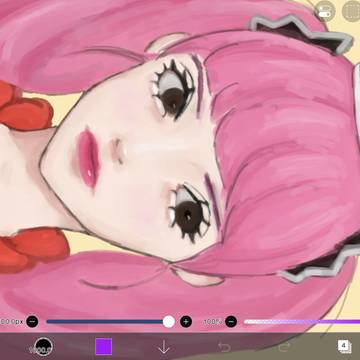Click the 100% opacity value
Viewport: 360px width, 360px height.
click(x=213, y=322)
